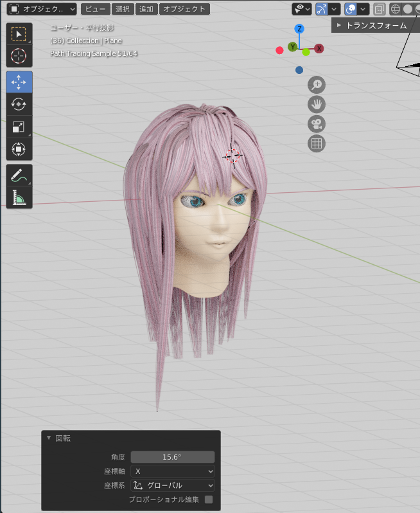Click the Path Tracing Sample 51/64 text

[94, 53]
